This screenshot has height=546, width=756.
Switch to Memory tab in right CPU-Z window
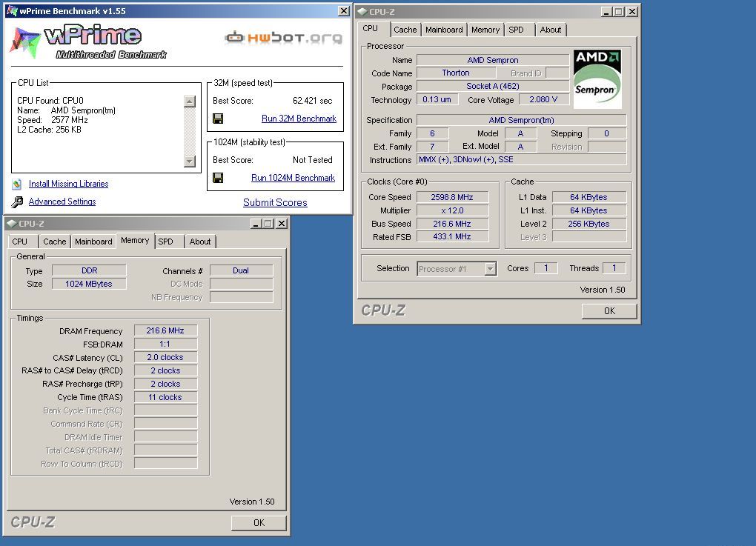point(485,30)
